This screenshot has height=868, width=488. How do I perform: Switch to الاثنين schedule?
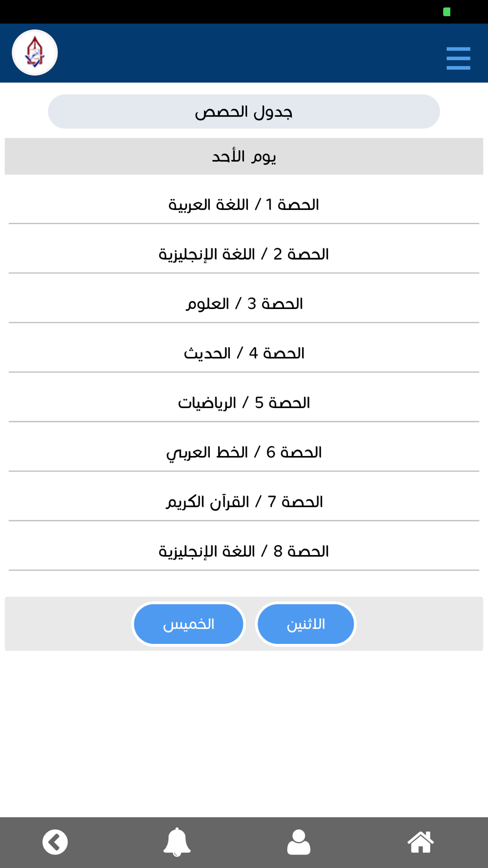click(x=306, y=624)
